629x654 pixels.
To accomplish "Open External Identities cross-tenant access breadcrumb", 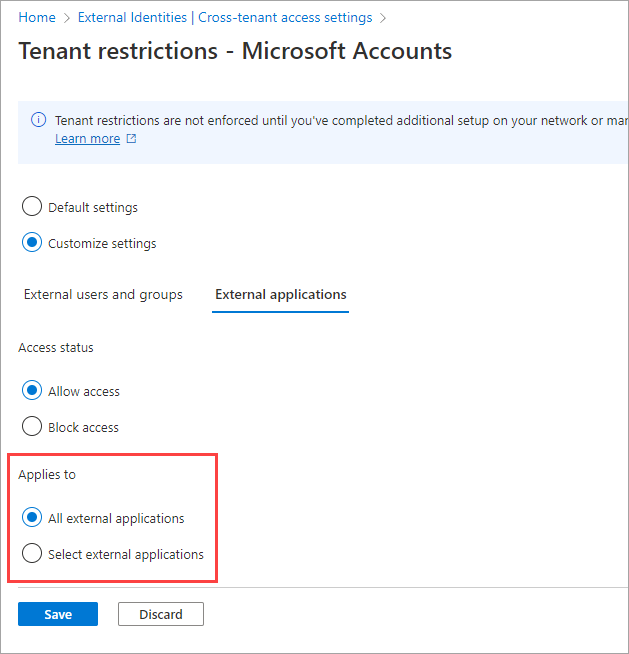I will click(225, 17).
